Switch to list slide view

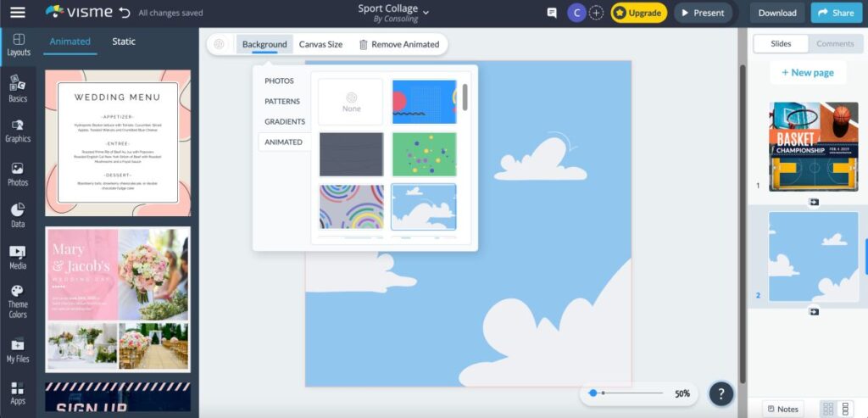click(x=845, y=409)
